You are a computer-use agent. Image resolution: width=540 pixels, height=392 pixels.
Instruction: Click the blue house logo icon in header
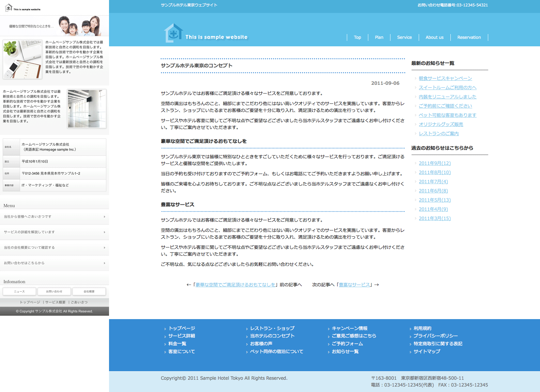pyautogui.click(x=173, y=33)
